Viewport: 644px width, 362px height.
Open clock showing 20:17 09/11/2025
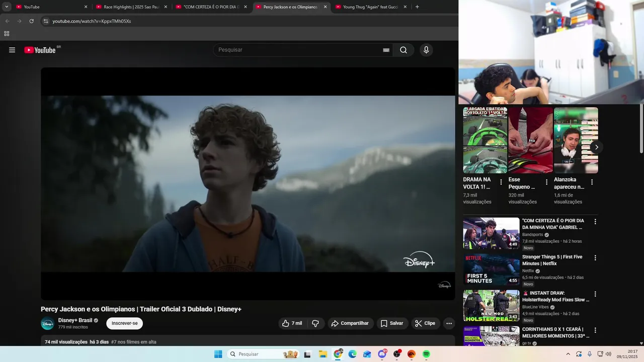627,354
